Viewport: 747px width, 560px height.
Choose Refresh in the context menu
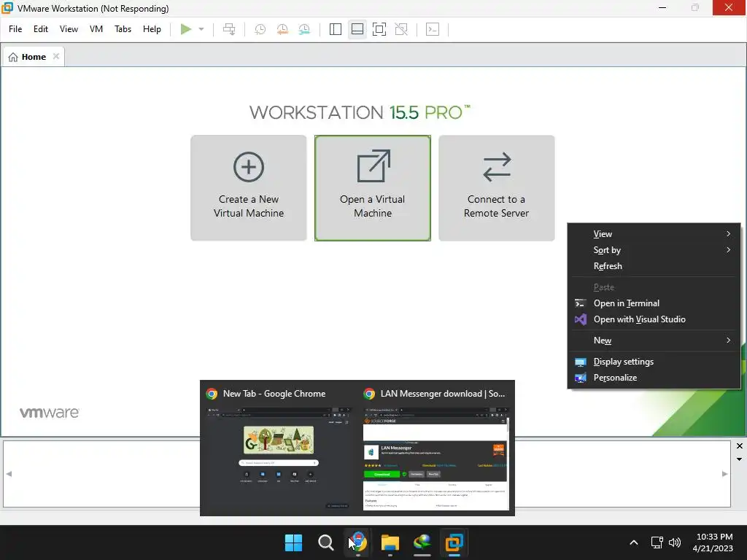654,266
